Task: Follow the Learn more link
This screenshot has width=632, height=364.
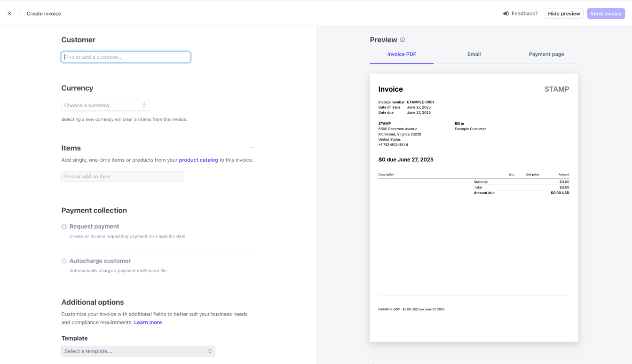Action: pyautogui.click(x=148, y=323)
